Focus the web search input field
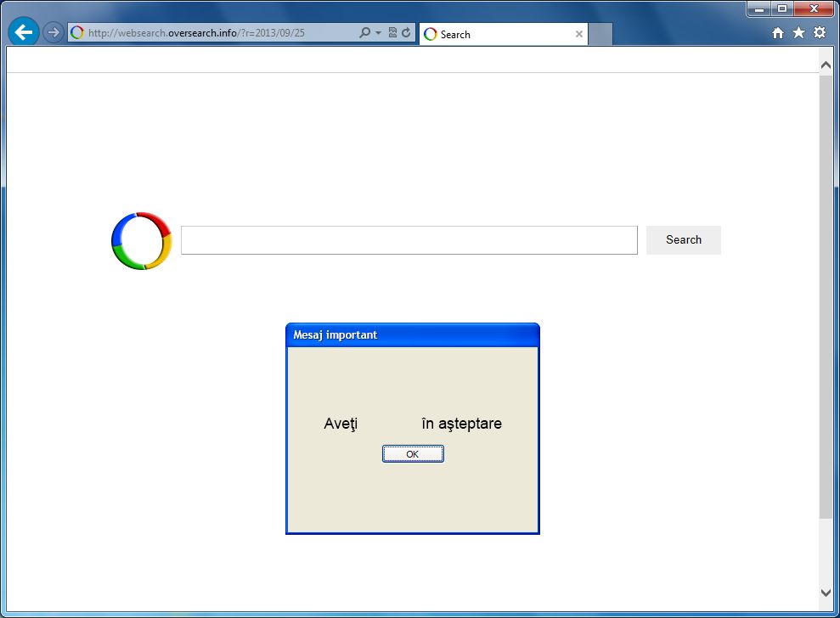Image resolution: width=840 pixels, height=618 pixels. click(x=409, y=240)
